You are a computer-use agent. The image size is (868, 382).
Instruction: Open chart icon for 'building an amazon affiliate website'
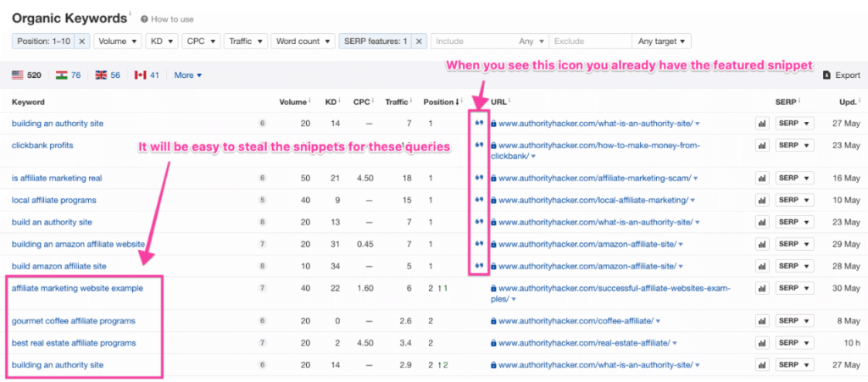[x=761, y=244]
